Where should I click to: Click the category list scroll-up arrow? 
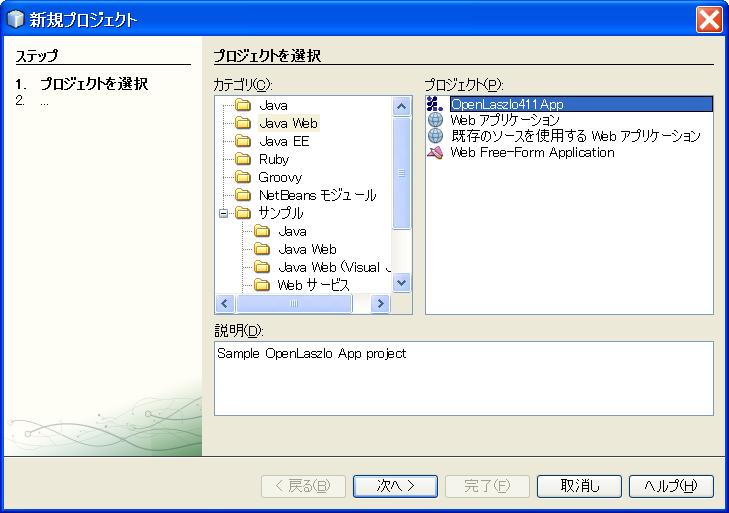click(x=402, y=107)
